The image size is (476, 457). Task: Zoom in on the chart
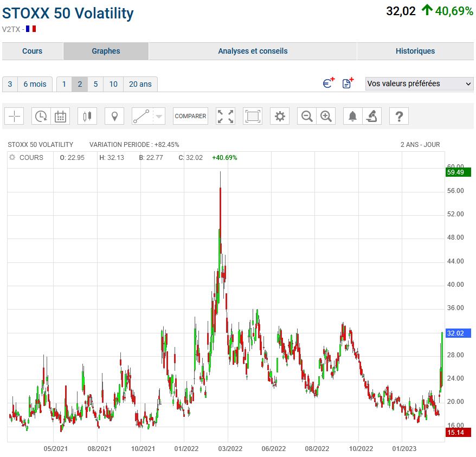326,116
